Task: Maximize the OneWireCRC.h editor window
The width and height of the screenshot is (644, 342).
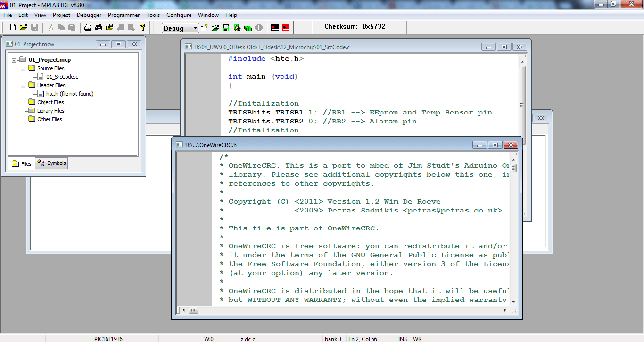Action: pyautogui.click(x=495, y=145)
